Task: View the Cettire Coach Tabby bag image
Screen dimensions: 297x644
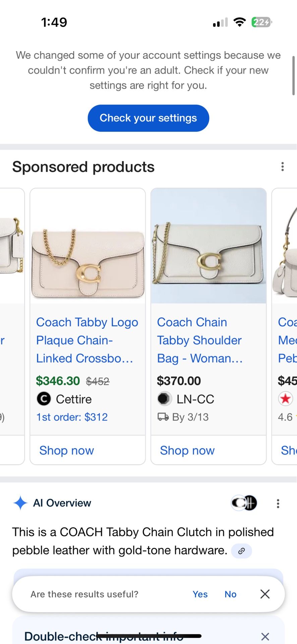Action: click(88, 246)
